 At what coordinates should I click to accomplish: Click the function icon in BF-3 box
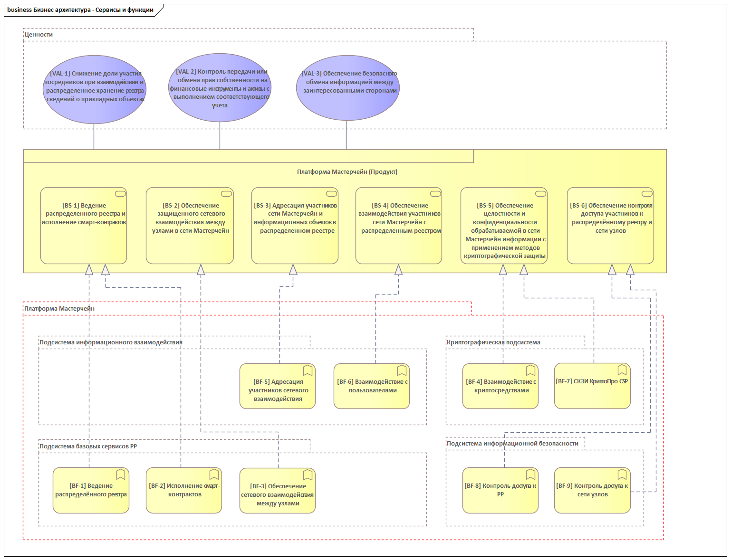pyautogui.click(x=308, y=475)
